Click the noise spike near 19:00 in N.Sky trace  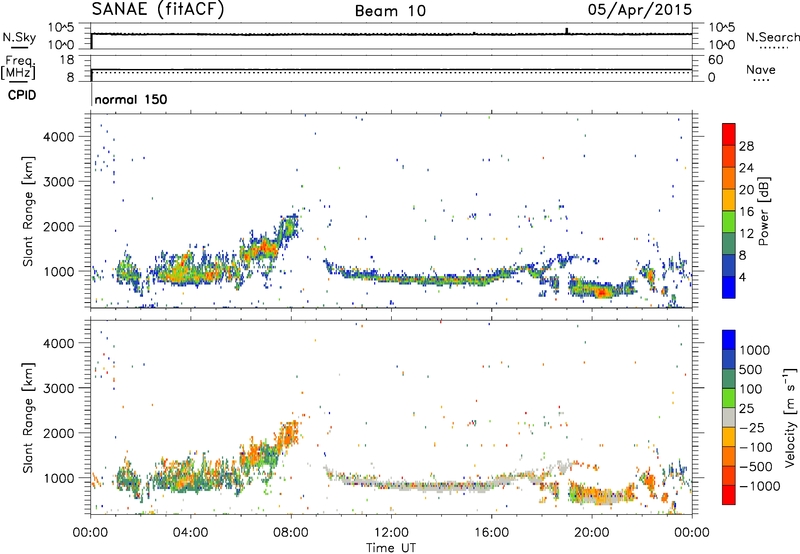click(566, 31)
